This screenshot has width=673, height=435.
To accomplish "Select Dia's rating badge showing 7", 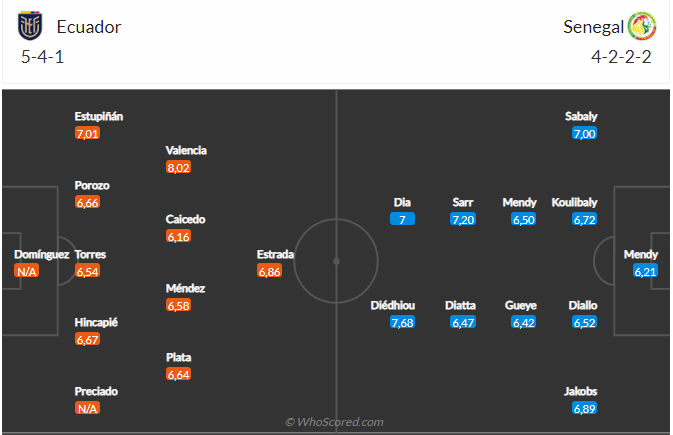I will point(401,219).
